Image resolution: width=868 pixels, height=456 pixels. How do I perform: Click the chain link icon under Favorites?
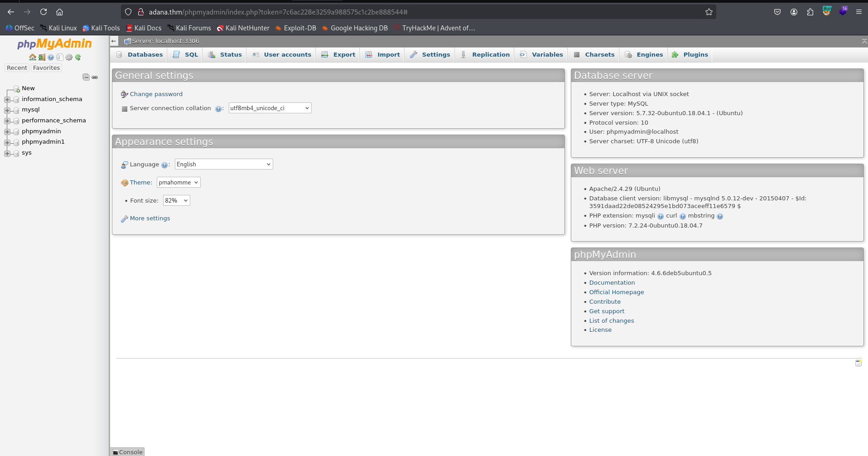(95, 78)
